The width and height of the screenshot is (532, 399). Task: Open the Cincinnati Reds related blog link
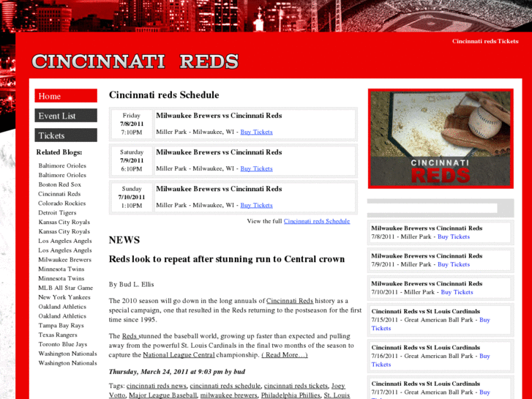[59, 194]
